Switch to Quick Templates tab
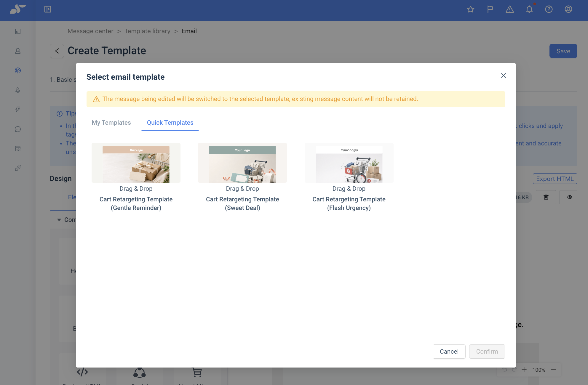 [x=170, y=123]
